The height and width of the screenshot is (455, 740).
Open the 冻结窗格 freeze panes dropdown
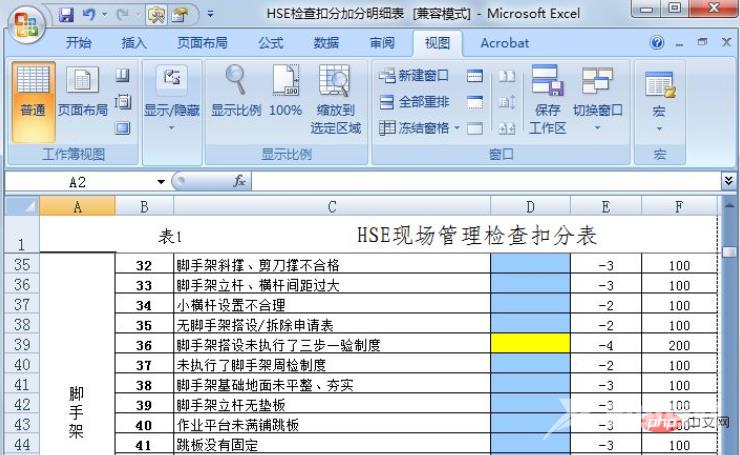click(x=418, y=128)
